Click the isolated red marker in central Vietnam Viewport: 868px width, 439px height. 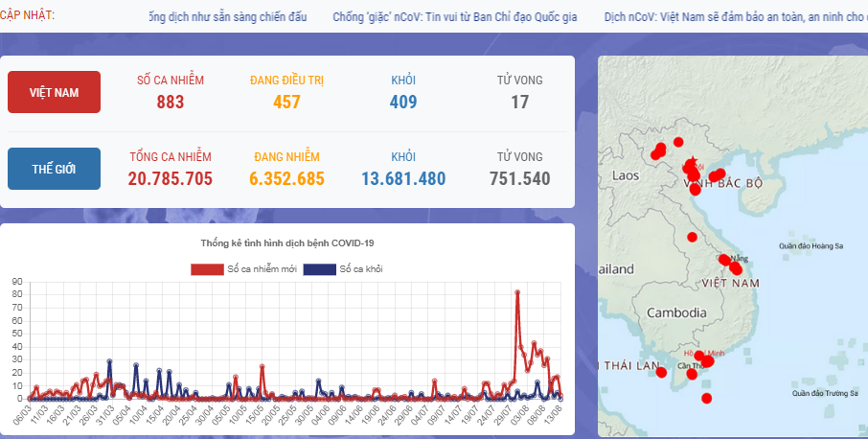point(692,238)
